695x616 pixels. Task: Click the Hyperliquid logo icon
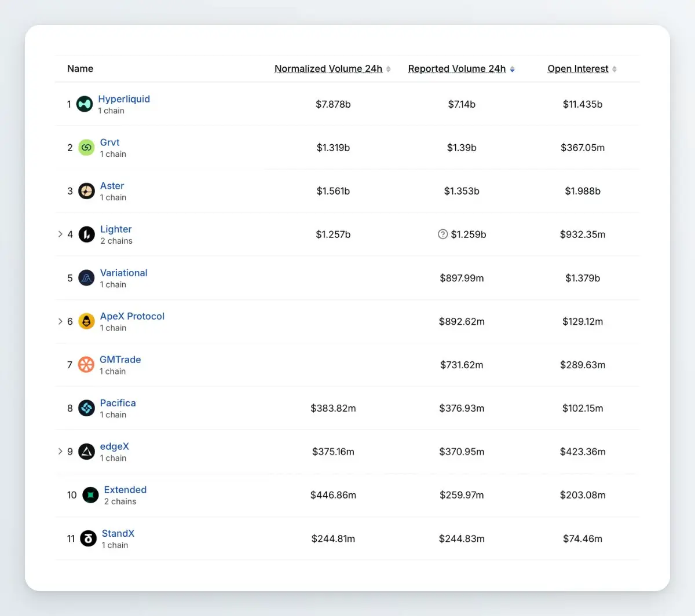click(x=85, y=104)
